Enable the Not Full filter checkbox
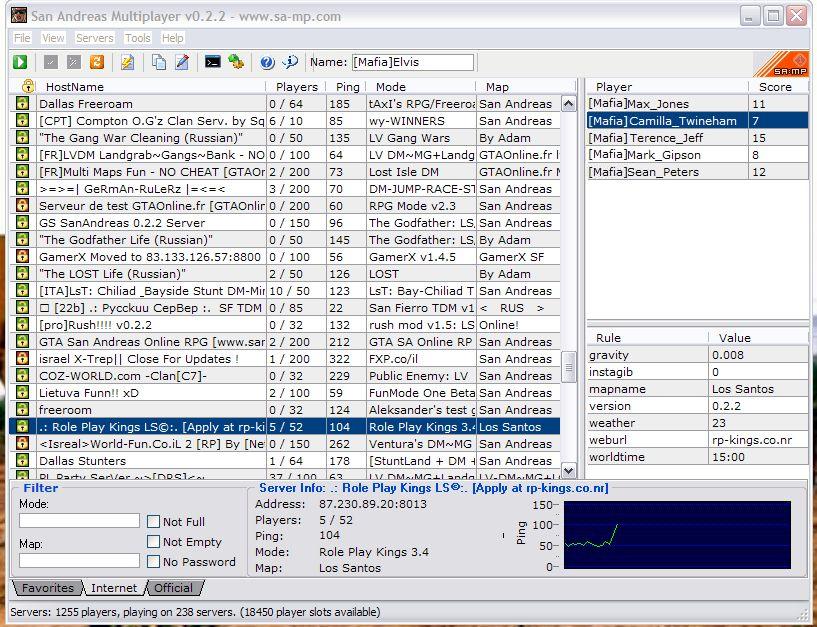 153,522
